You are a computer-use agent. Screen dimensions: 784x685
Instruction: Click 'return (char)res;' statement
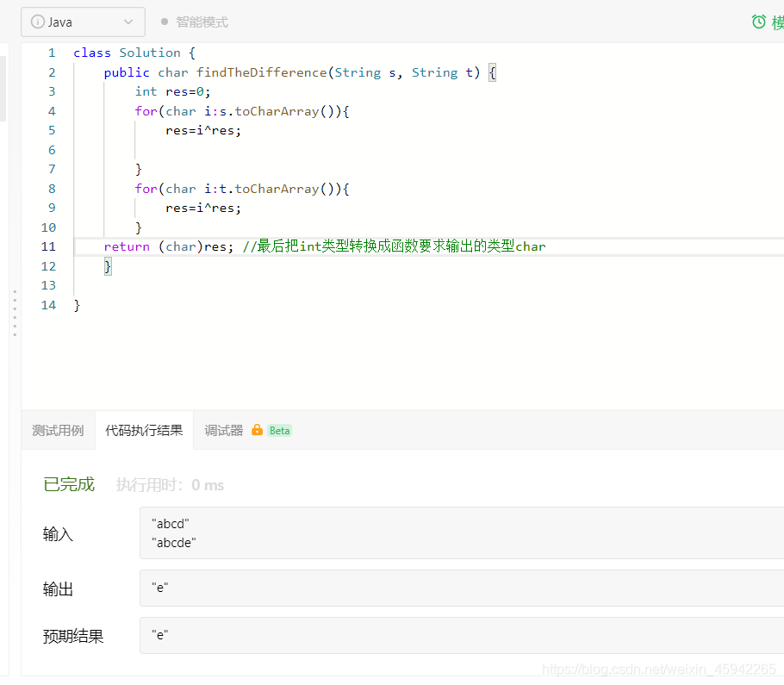tap(169, 246)
